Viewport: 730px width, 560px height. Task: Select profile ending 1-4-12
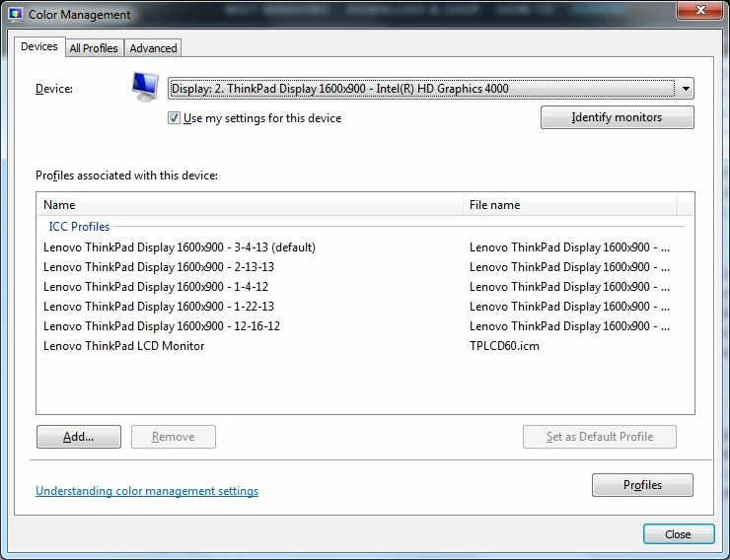click(x=156, y=287)
